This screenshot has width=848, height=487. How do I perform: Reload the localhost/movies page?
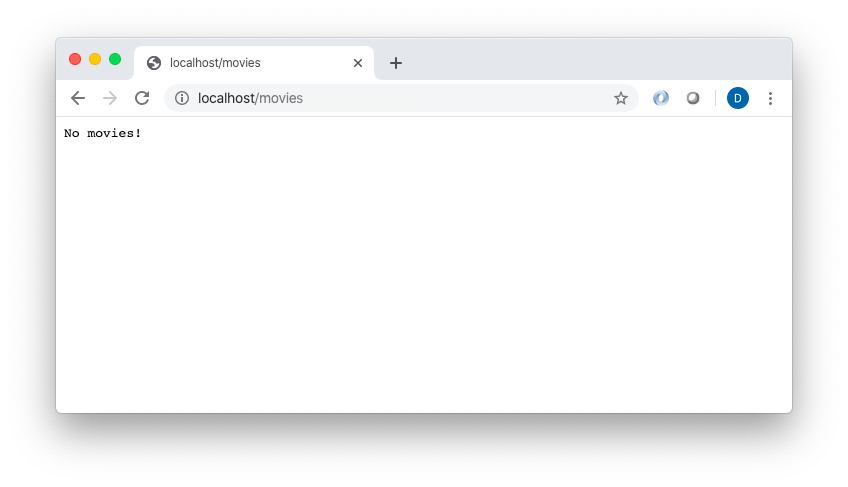click(x=142, y=98)
